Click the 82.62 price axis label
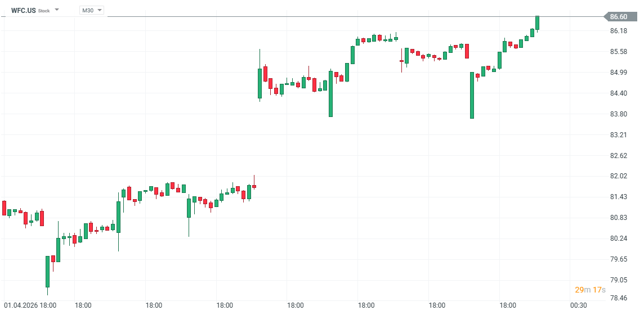644x315 pixels. point(619,156)
